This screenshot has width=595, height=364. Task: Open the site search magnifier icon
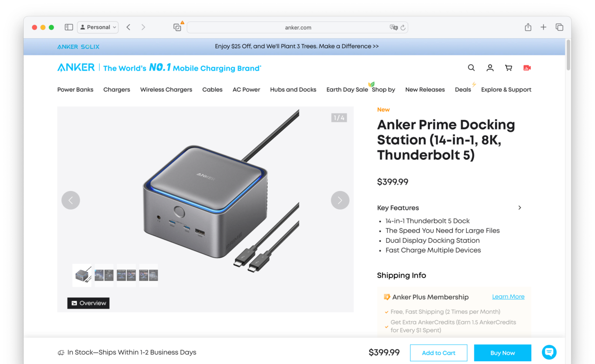(x=471, y=68)
